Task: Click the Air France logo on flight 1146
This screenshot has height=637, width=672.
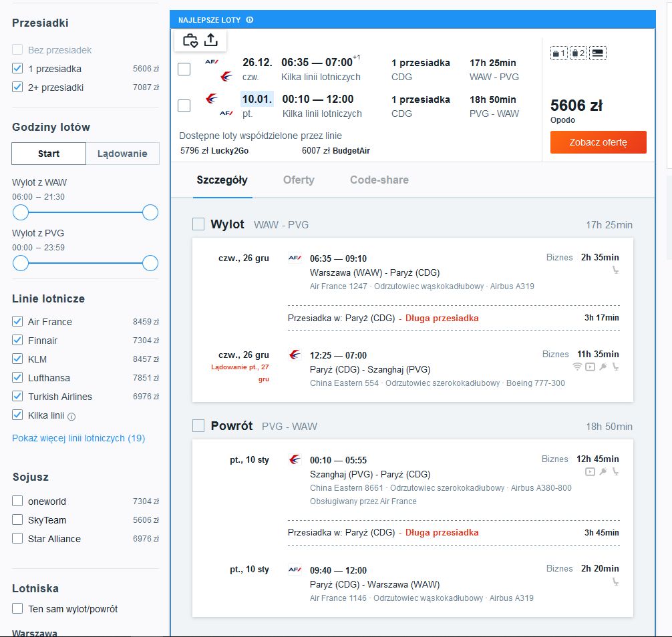Action: pyautogui.click(x=295, y=570)
